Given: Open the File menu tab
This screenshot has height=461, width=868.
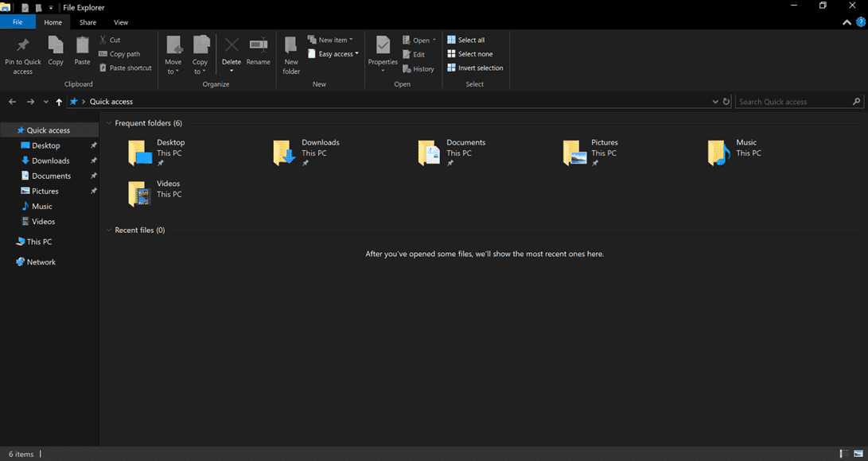Looking at the screenshot, I should 18,23.
